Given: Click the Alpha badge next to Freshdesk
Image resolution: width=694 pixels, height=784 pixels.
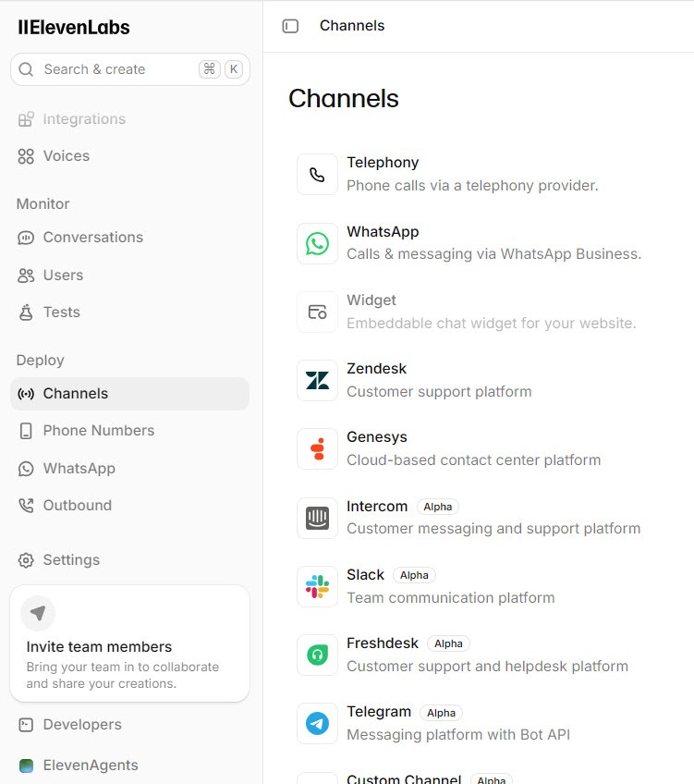Looking at the screenshot, I should tap(448, 643).
